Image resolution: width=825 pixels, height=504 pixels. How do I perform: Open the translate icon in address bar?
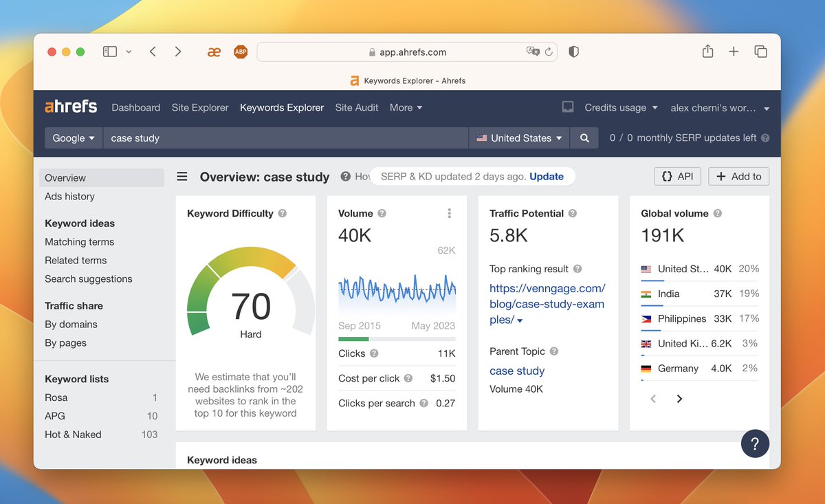coord(533,52)
